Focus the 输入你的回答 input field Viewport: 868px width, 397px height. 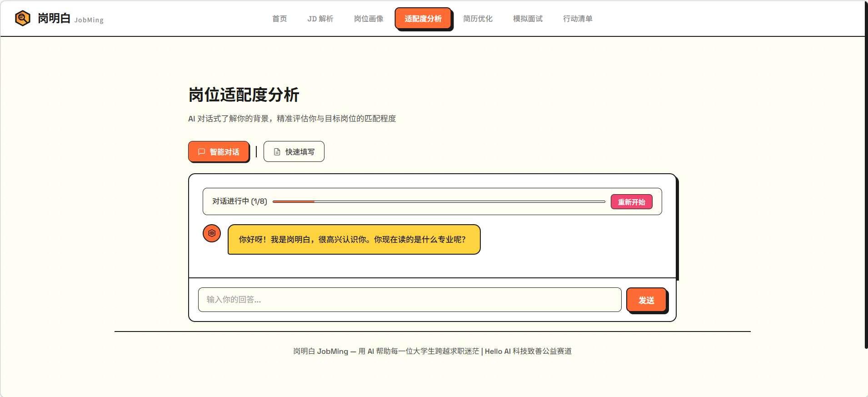coord(409,300)
